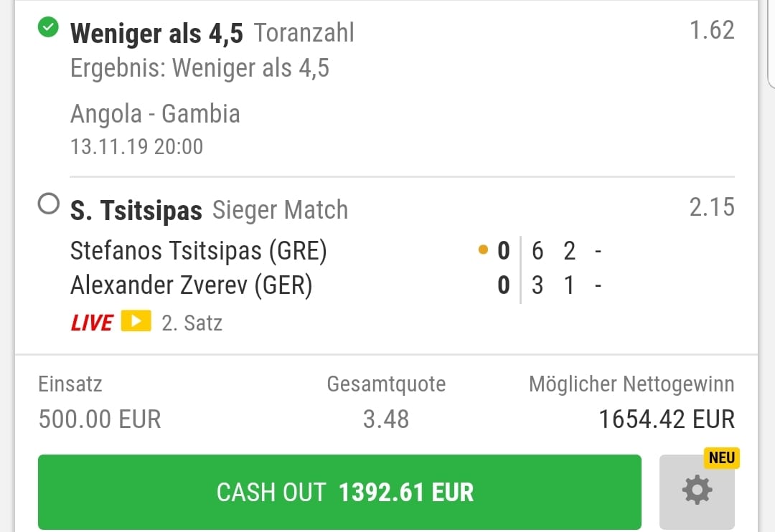Click the orange serve indicator dot
Image resolution: width=775 pixels, height=532 pixels.
coord(483,251)
